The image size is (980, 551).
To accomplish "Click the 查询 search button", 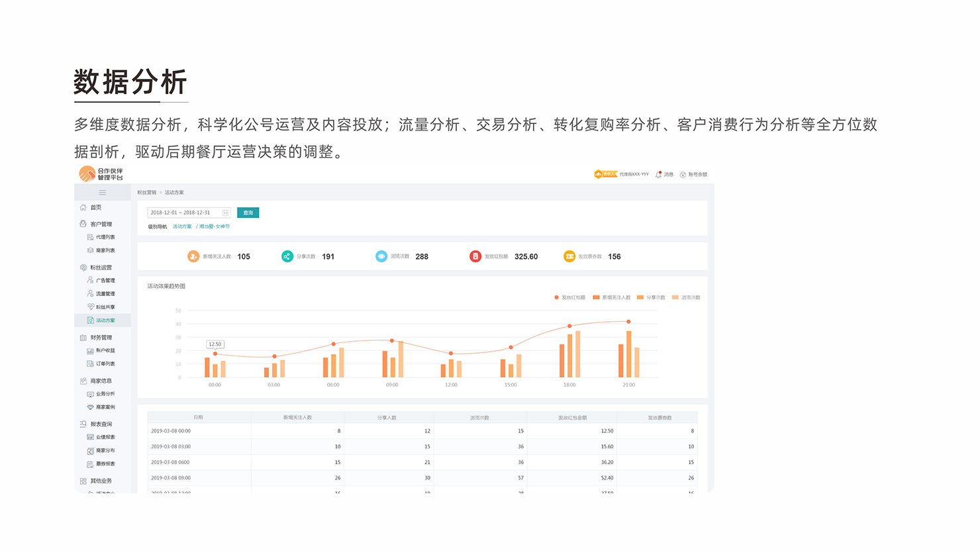I will click(248, 213).
